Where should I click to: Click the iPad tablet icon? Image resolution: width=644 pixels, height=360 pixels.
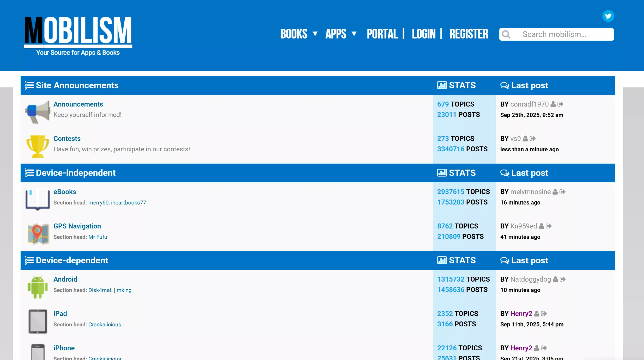point(38,321)
